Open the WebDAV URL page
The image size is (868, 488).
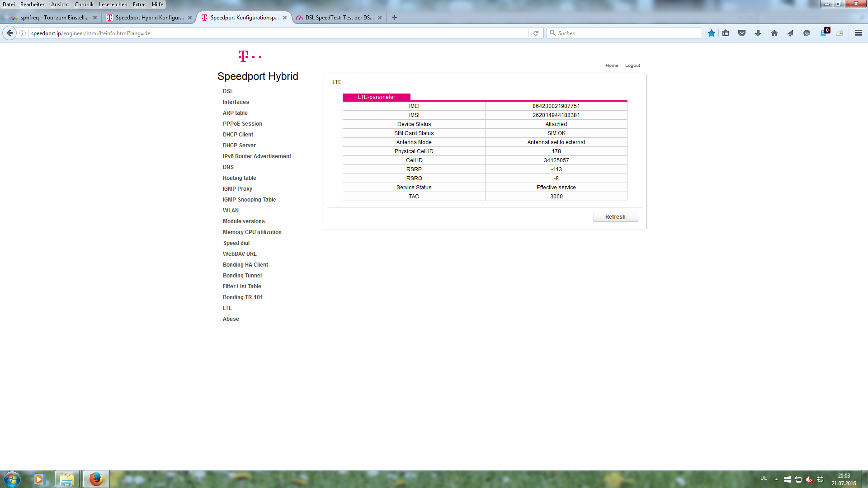(240, 254)
